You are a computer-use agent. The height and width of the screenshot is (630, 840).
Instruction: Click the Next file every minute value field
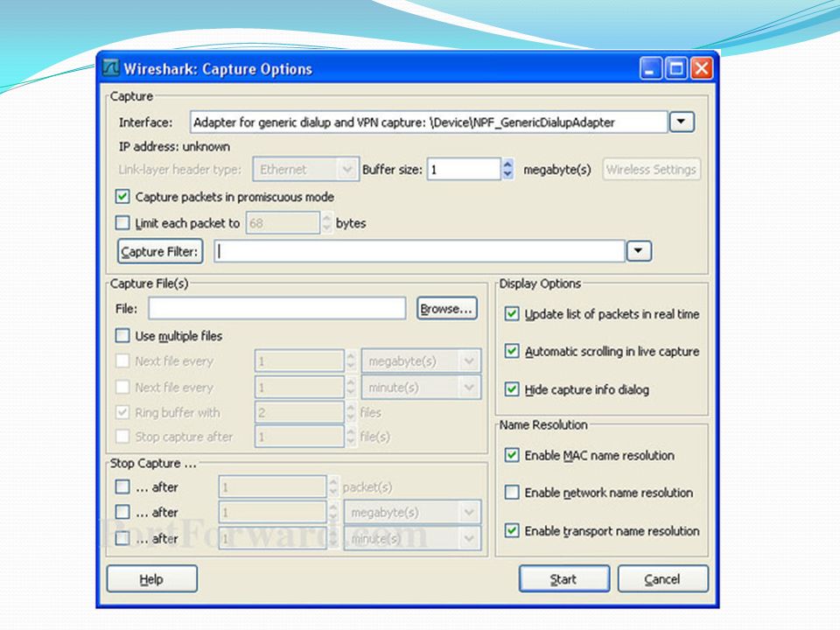click(x=299, y=387)
